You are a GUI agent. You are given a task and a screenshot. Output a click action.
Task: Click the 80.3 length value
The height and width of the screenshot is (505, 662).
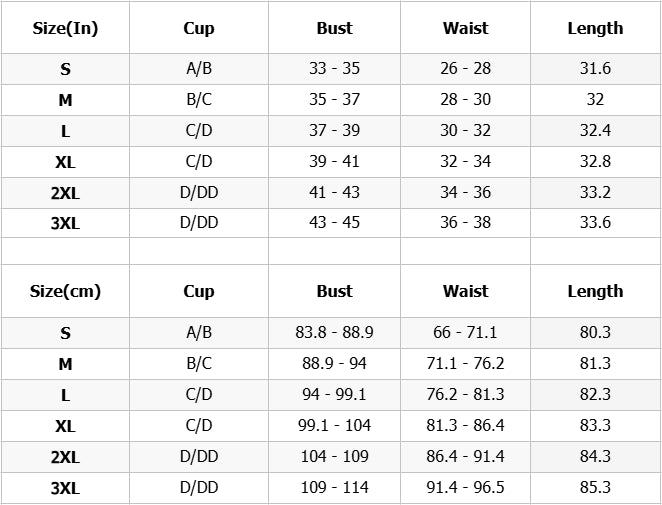click(595, 332)
